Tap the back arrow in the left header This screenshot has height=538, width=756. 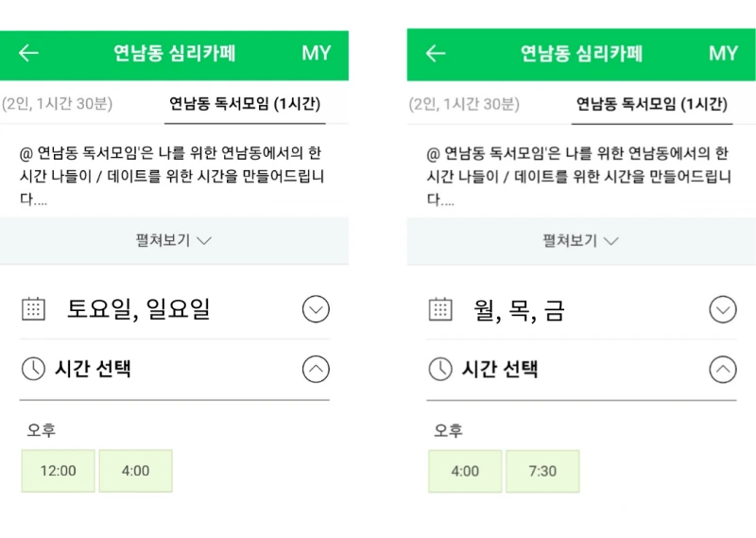(x=28, y=53)
